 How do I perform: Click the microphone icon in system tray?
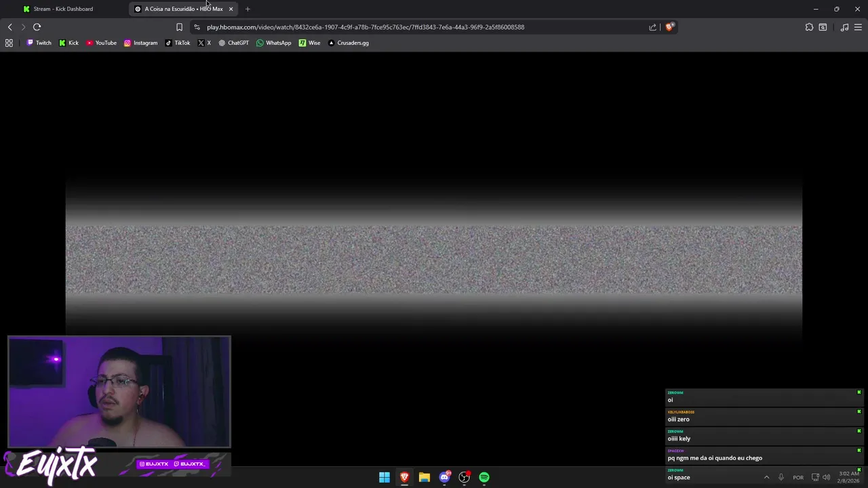click(781, 477)
